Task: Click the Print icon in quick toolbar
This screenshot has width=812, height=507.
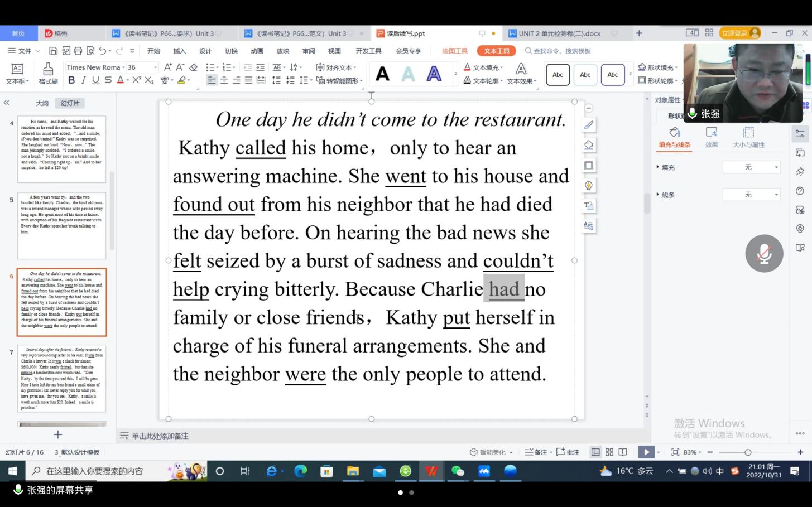Action: click(78, 51)
